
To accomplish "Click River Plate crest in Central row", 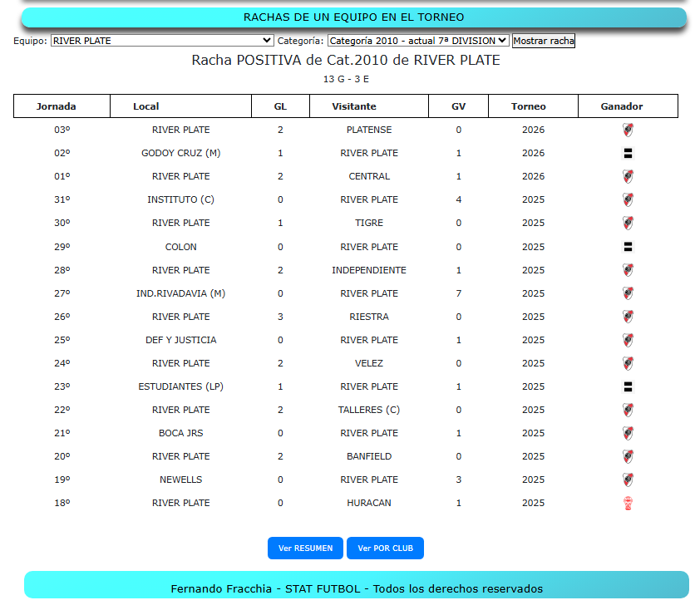I will [628, 176].
